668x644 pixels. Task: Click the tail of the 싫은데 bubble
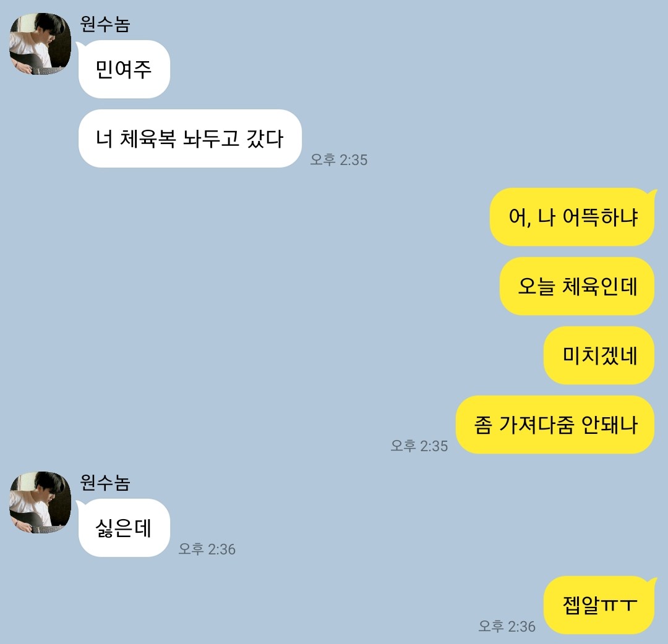click(x=80, y=504)
